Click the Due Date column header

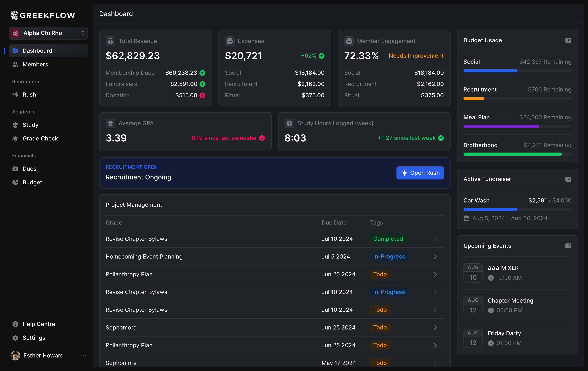tap(334, 223)
